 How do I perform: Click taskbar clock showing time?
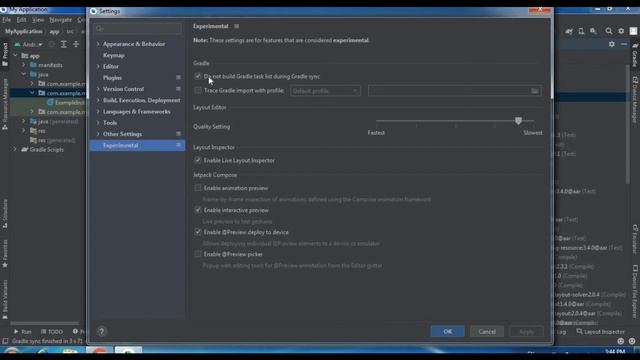click(x=615, y=351)
